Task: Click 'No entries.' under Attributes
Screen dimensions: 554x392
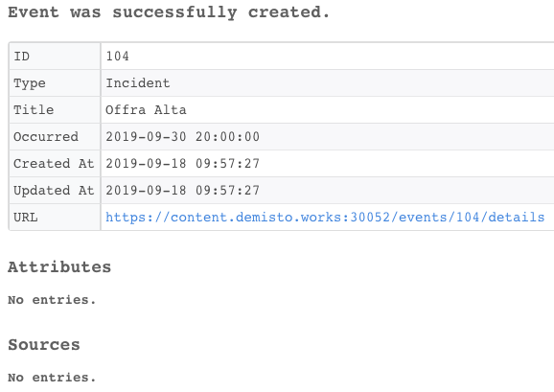Action: click(x=52, y=300)
